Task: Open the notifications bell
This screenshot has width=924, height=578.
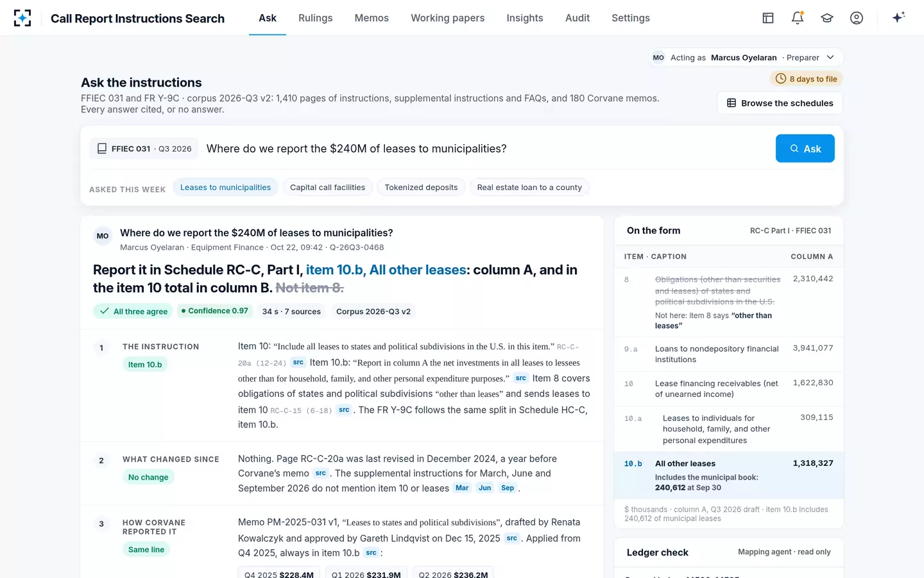Action: tap(798, 18)
